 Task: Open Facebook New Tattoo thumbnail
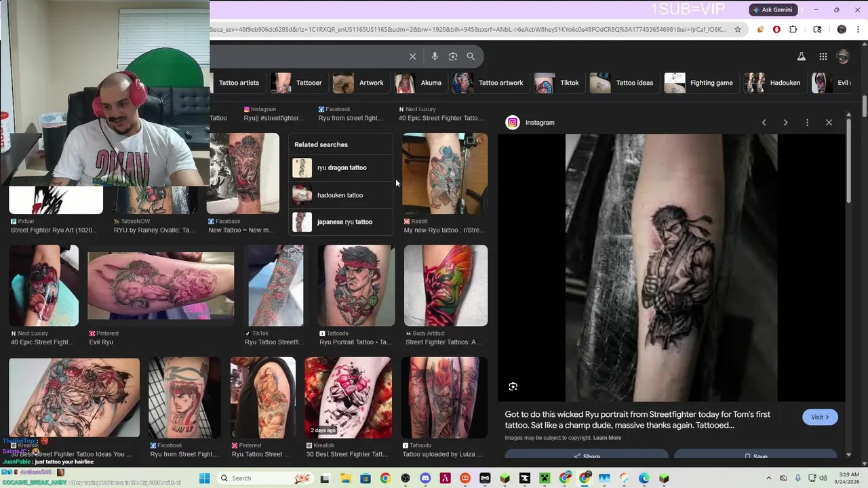243,174
